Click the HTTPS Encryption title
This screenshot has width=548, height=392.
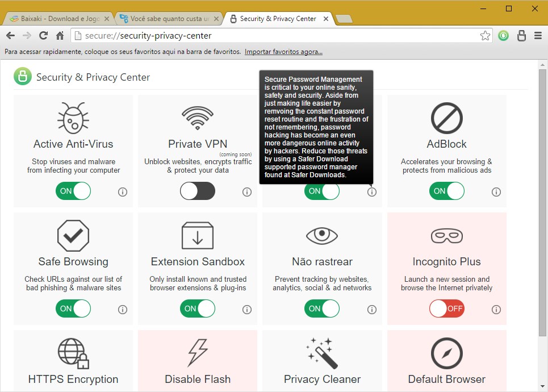pos(73,379)
